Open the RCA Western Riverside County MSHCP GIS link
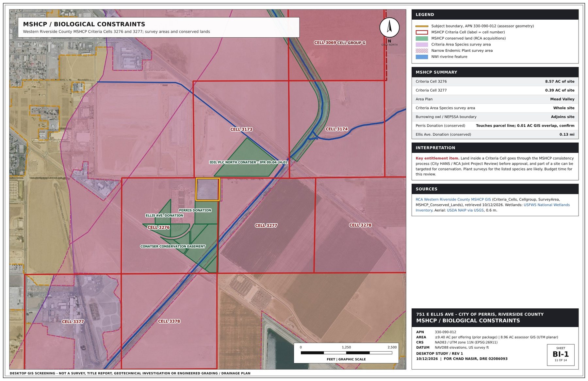Viewport: 588px width, 381px height. coord(453,199)
